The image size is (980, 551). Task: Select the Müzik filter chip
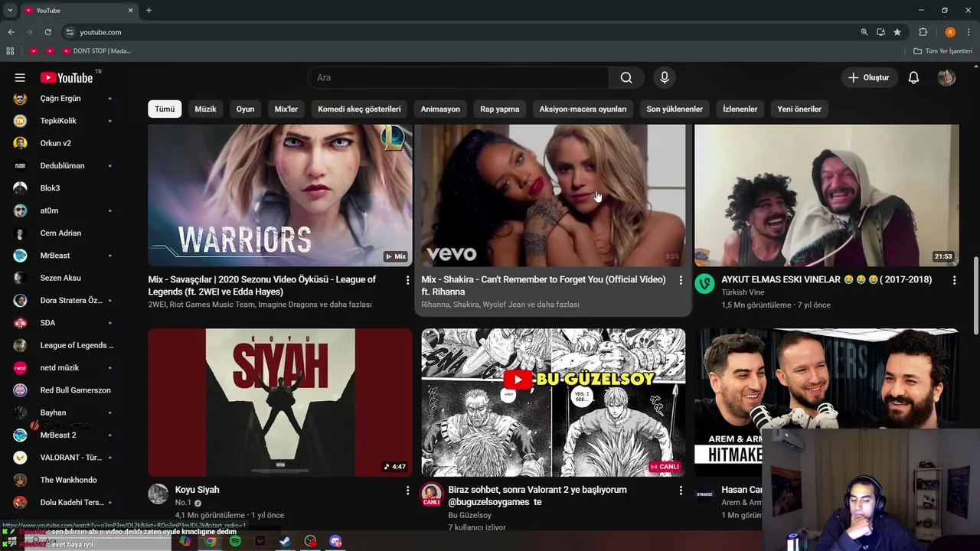205,109
